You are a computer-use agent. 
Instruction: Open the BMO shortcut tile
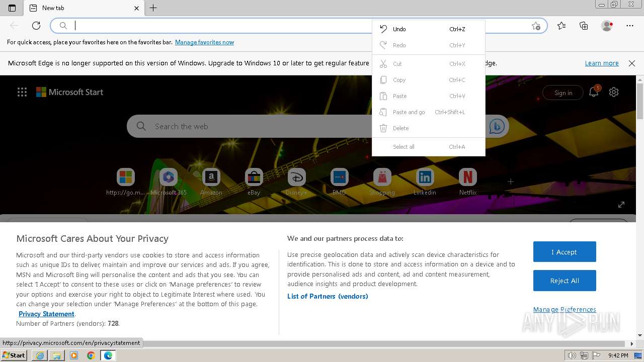coord(340,183)
